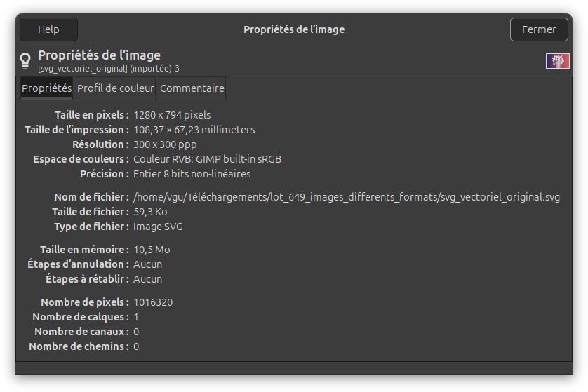Screen dimensions: 588x392
Task: Click the Image SVG file type value
Action: [158, 227]
